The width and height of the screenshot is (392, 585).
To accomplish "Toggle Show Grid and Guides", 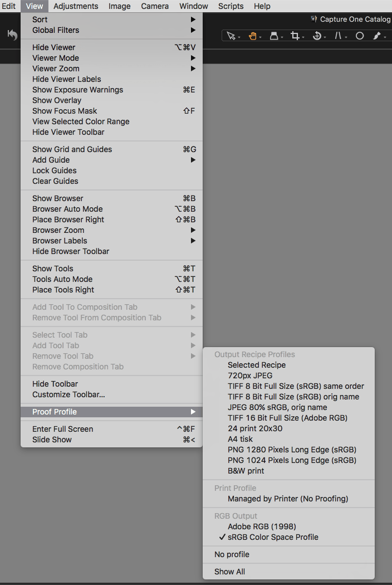I will pyautogui.click(x=112, y=149).
